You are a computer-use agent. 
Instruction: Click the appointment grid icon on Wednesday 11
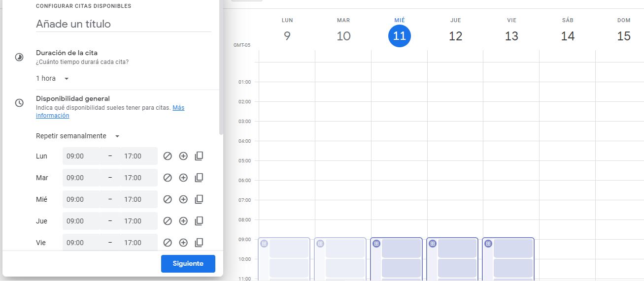click(376, 244)
